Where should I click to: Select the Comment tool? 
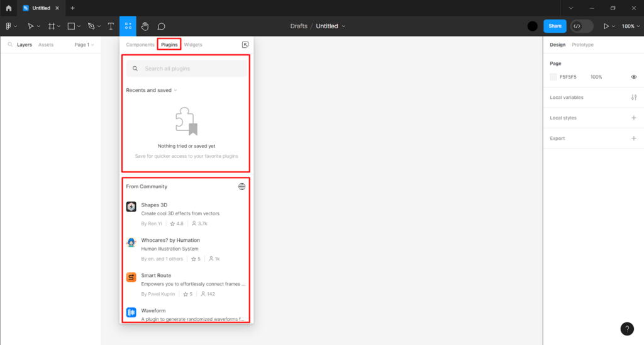tap(162, 26)
